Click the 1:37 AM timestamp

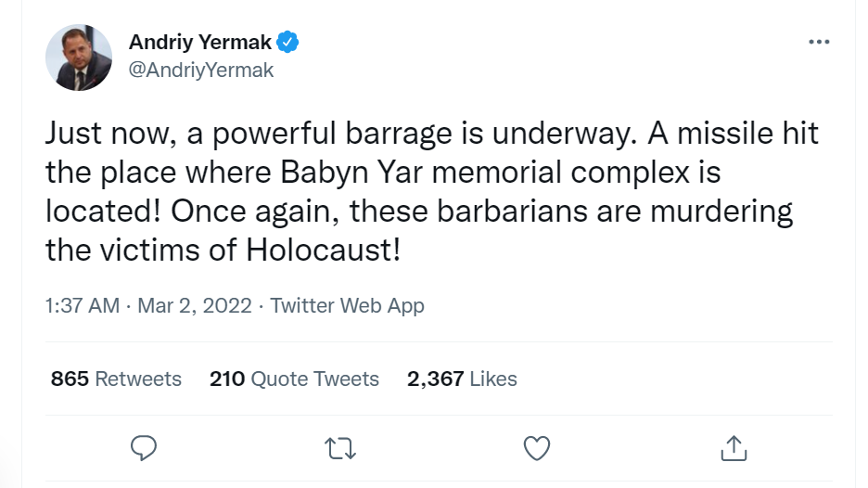(x=83, y=306)
